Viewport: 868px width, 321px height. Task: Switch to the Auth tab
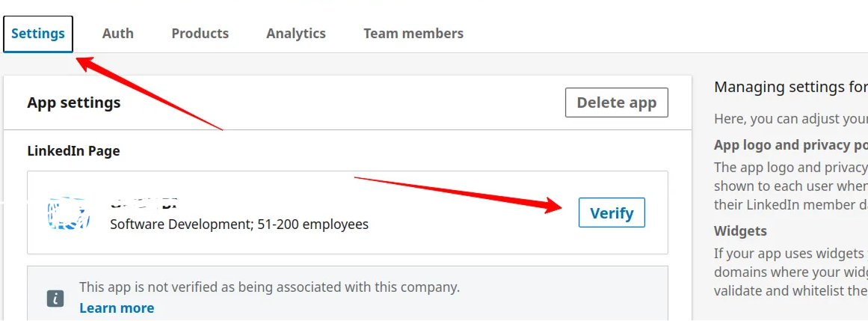pos(118,34)
